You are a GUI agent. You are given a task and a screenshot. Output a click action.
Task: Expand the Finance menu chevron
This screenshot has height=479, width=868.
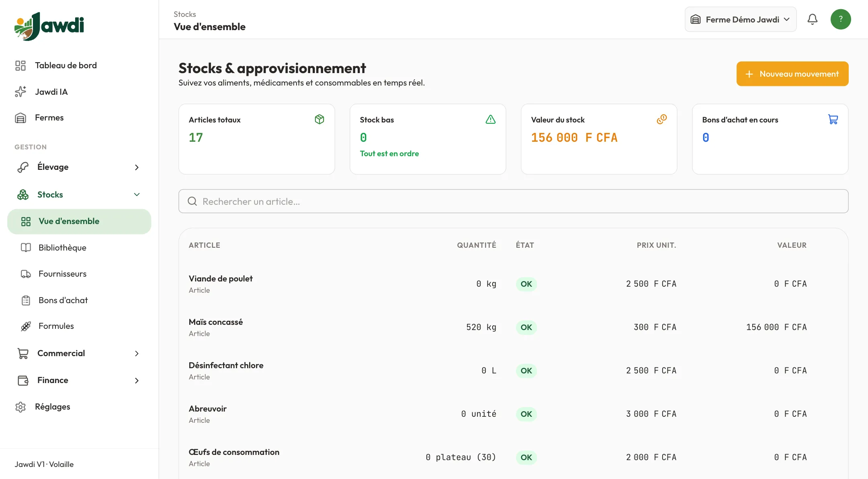pyautogui.click(x=137, y=380)
